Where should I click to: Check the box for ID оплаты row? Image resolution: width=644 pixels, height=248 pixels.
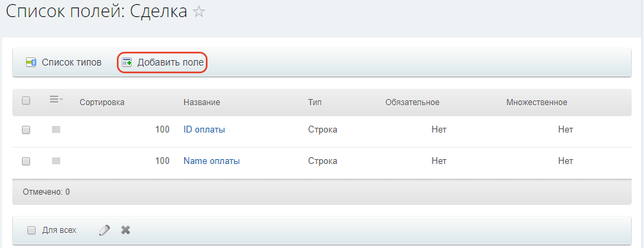pos(26,130)
